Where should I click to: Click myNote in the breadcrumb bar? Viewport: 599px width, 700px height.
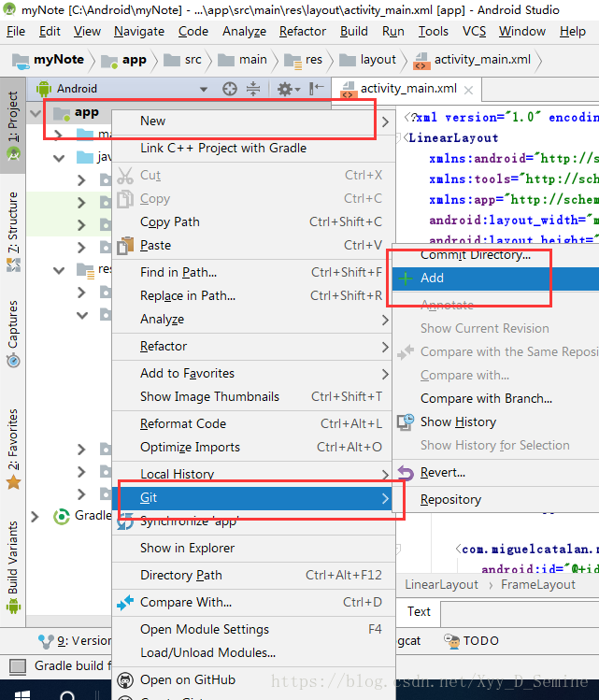point(49,60)
